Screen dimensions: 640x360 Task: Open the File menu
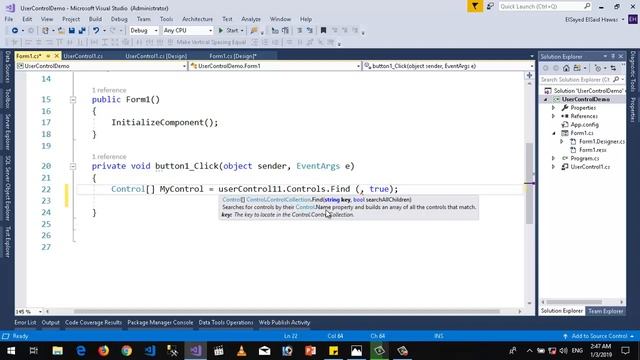pyautogui.click(x=9, y=19)
